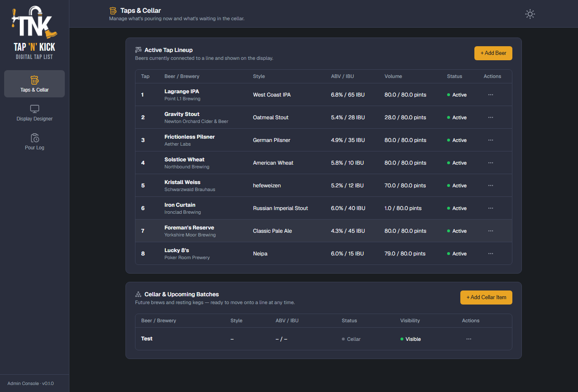Click the 'Neipa' style cell

pyautogui.click(x=260, y=254)
